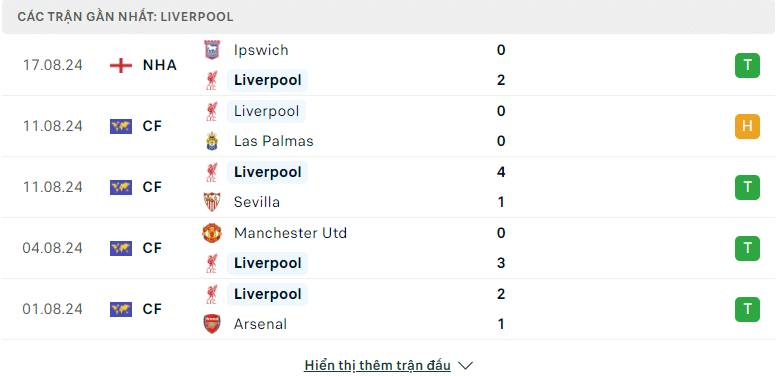The width and height of the screenshot is (783, 376).
Task: Click Liverpool crest in the Ipswich match
Action: 212,80
